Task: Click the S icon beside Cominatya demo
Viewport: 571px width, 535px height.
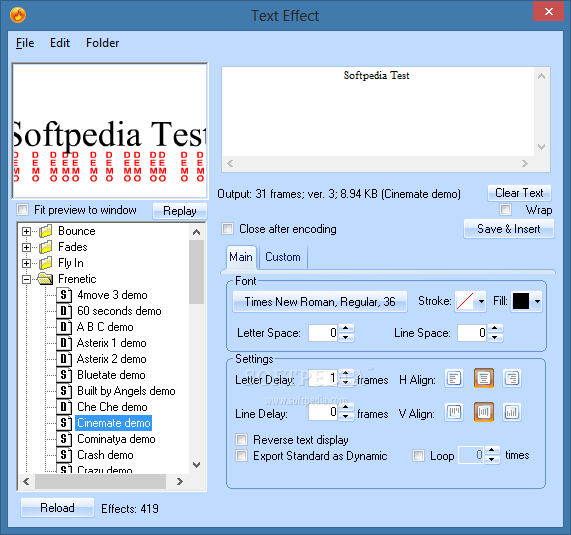Action: tap(64, 439)
